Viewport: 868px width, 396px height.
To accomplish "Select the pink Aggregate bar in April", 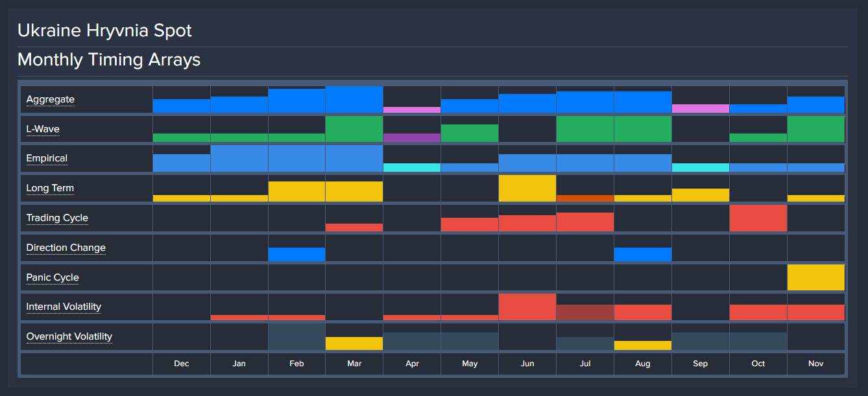I will 412,110.
